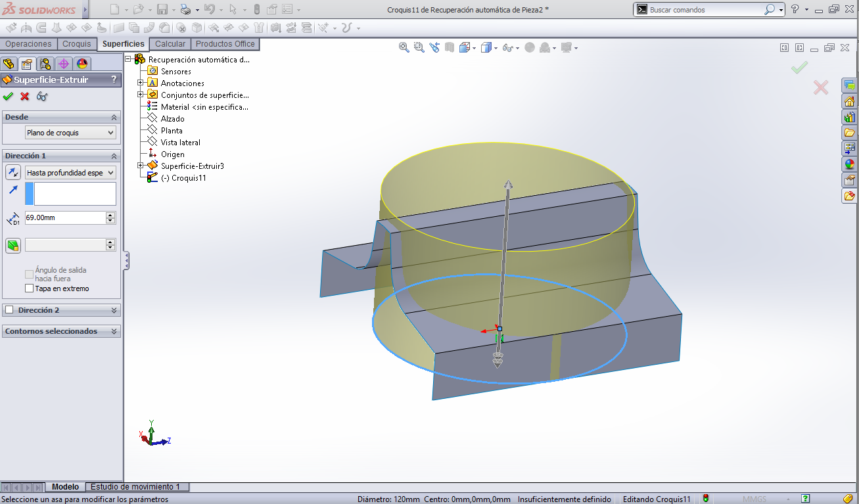
Task: Collapse the Desde section
Action: coord(114,117)
